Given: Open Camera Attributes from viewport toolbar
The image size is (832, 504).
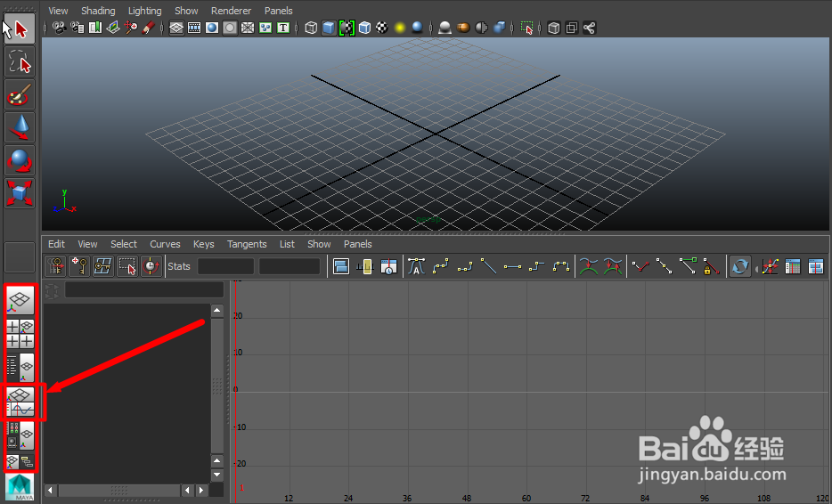Looking at the screenshot, I should coord(77,28).
